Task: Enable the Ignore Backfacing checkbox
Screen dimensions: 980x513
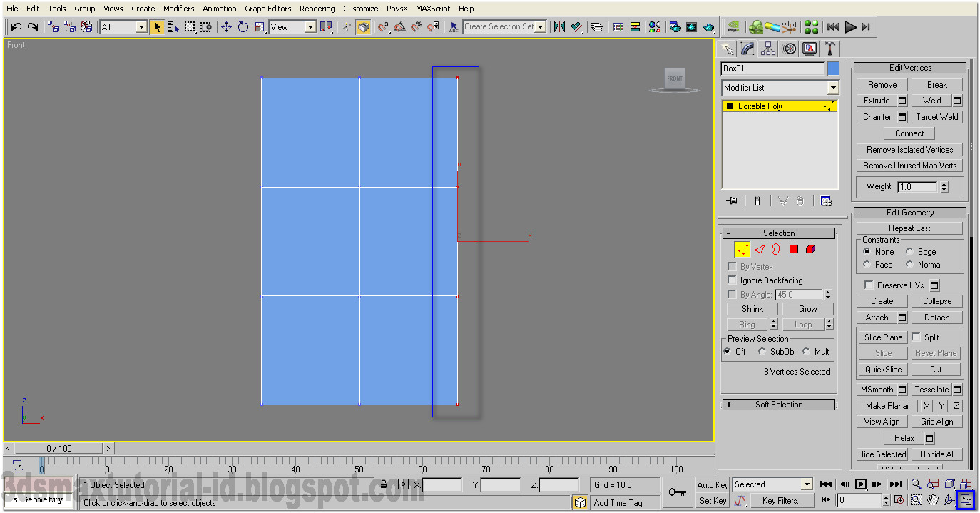Action: click(x=732, y=280)
